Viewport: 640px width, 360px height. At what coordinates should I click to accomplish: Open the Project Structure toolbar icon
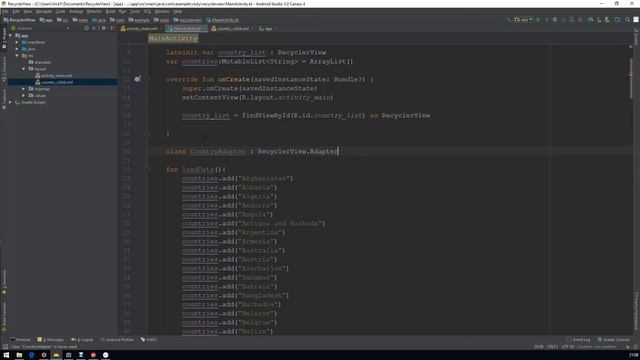pyautogui.click(x=618, y=20)
